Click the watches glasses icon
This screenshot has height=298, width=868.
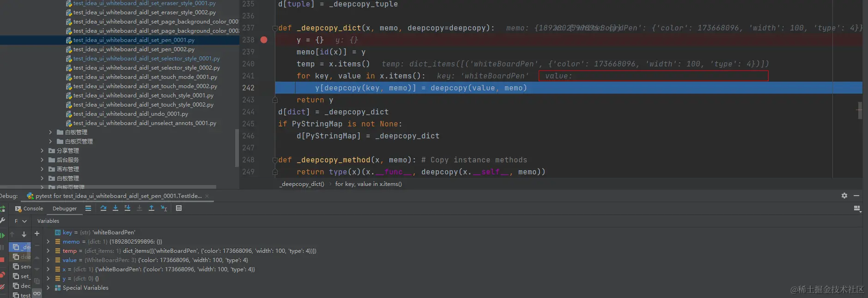[x=37, y=293]
